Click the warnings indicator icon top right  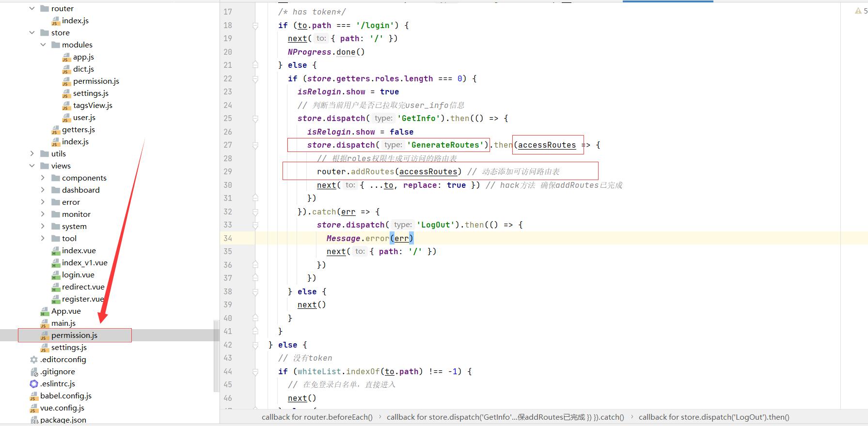pos(858,11)
